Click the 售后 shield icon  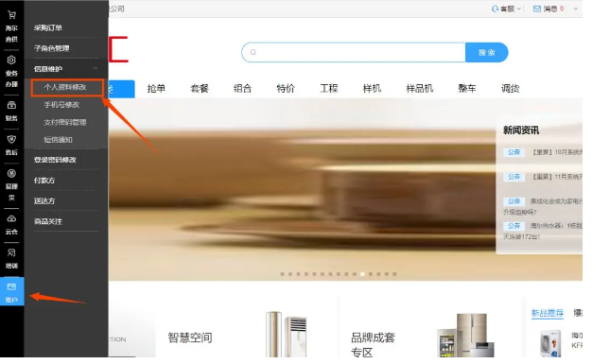pyautogui.click(x=11, y=139)
